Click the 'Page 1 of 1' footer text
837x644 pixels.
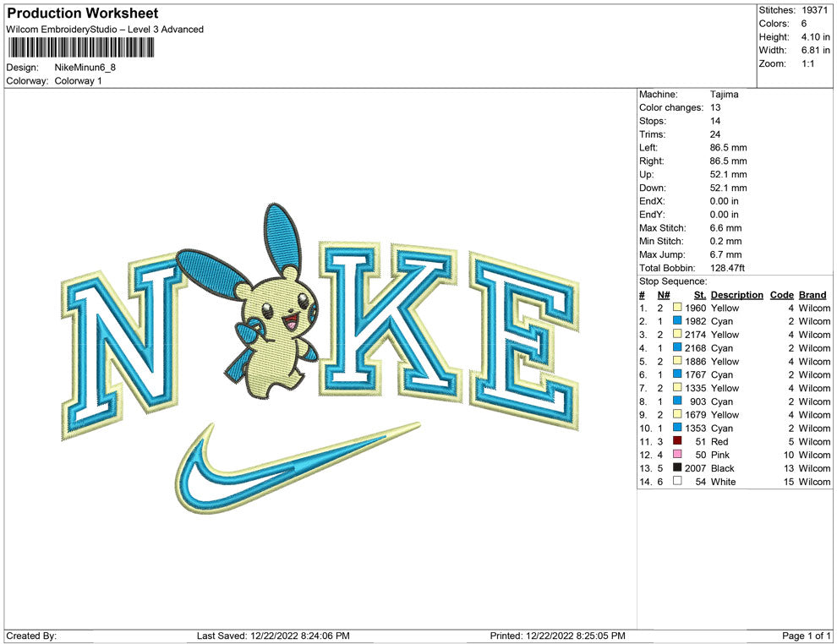click(806, 636)
